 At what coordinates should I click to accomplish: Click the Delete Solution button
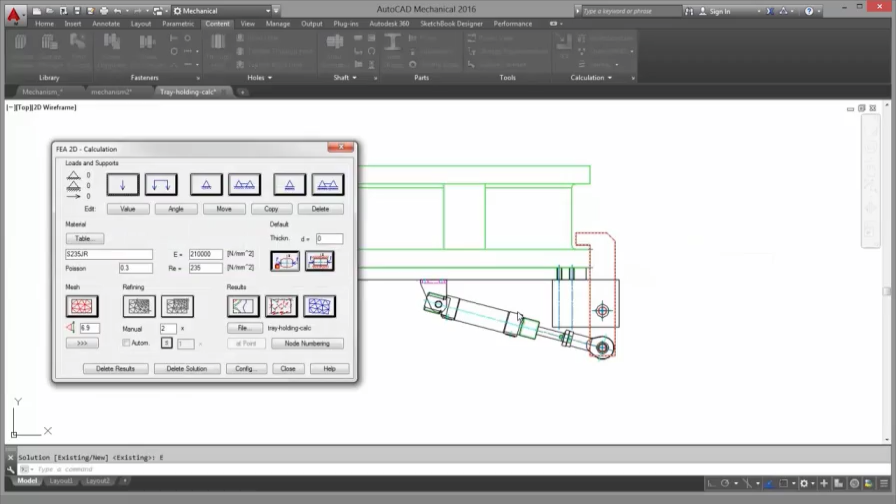coord(187,369)
